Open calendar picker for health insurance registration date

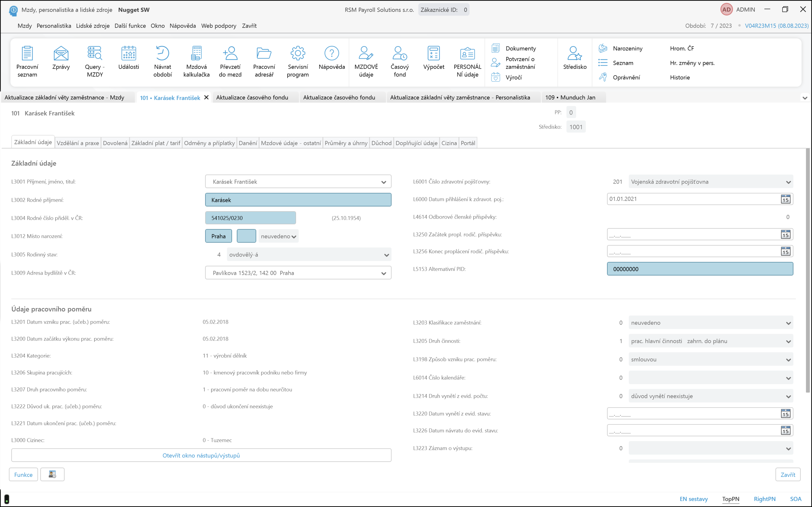tap(785, 199)
